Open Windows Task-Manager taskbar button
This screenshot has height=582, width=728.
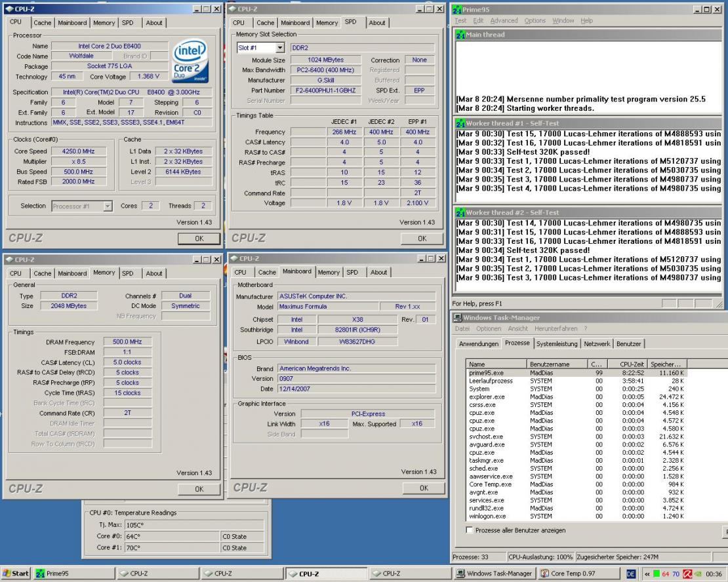click(x=495, y=573)
